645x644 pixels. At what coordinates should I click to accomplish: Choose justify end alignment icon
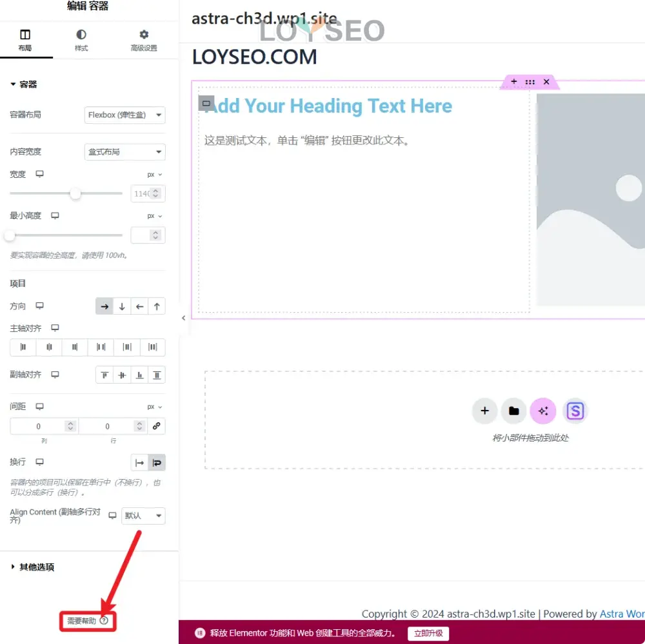click(x=74, y=347)
